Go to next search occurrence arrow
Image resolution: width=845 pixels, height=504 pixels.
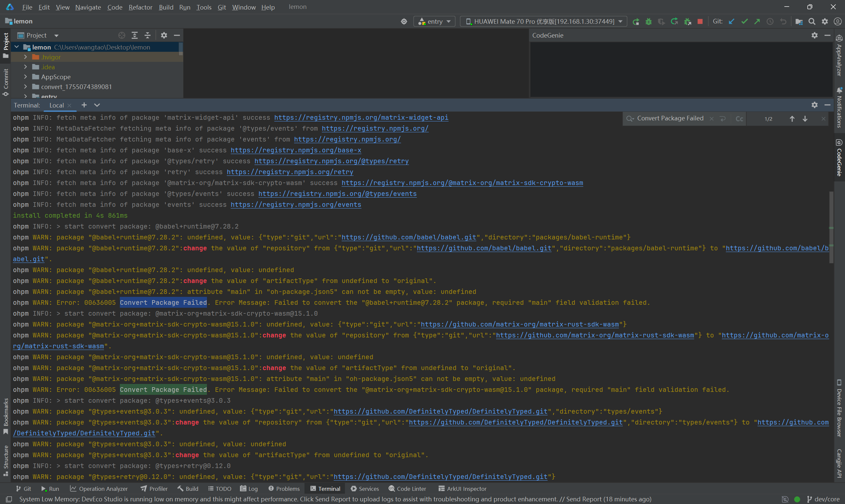805,118
